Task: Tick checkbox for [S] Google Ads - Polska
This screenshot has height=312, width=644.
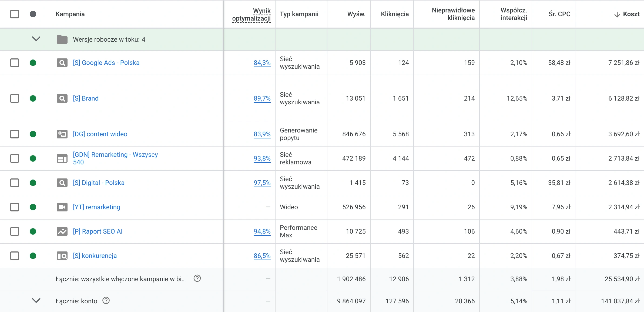Action: (15, 63)
